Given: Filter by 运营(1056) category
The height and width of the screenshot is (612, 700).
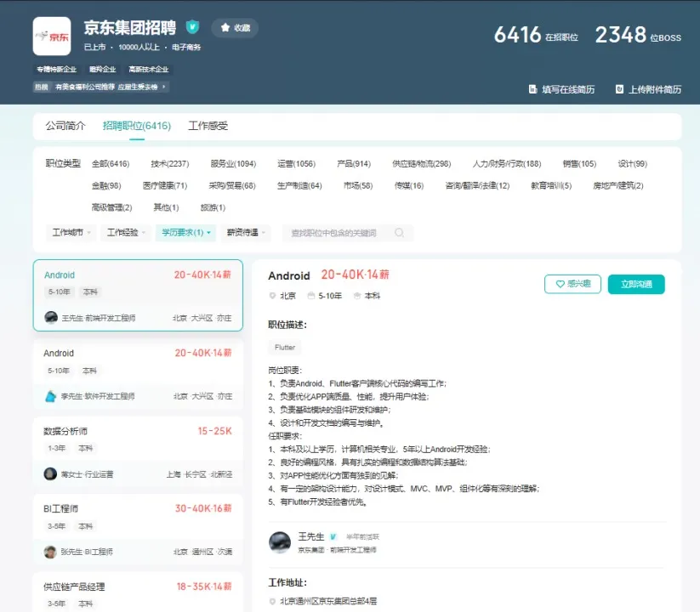Looking at the screenshot, I should 297,164.
